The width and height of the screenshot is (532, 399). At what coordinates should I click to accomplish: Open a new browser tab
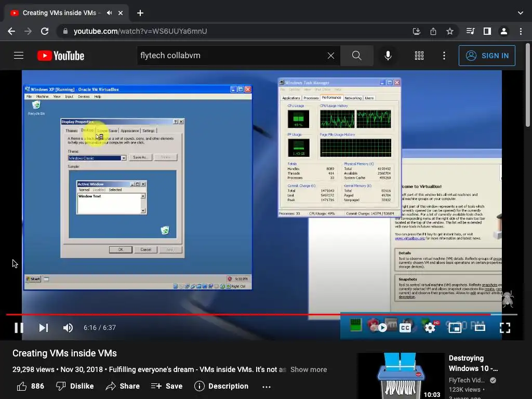140,13
